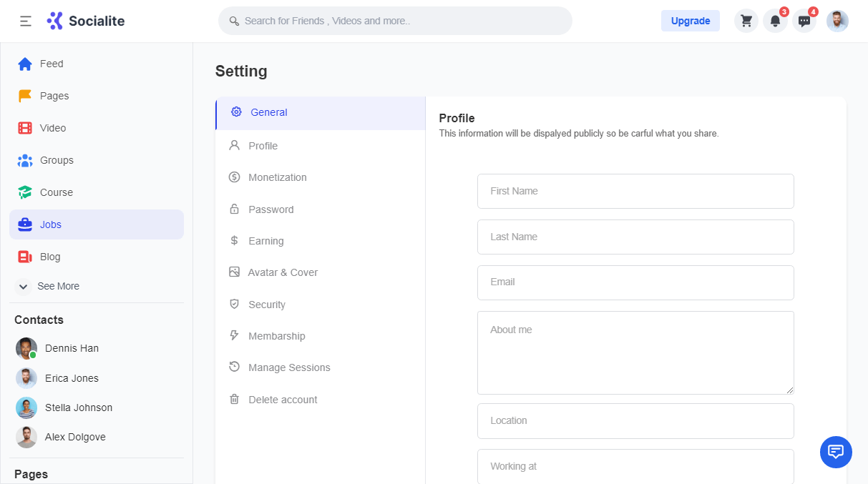Open the Groups sidebar link
Viewport: 868px width, 484px height.
[56, 160]
